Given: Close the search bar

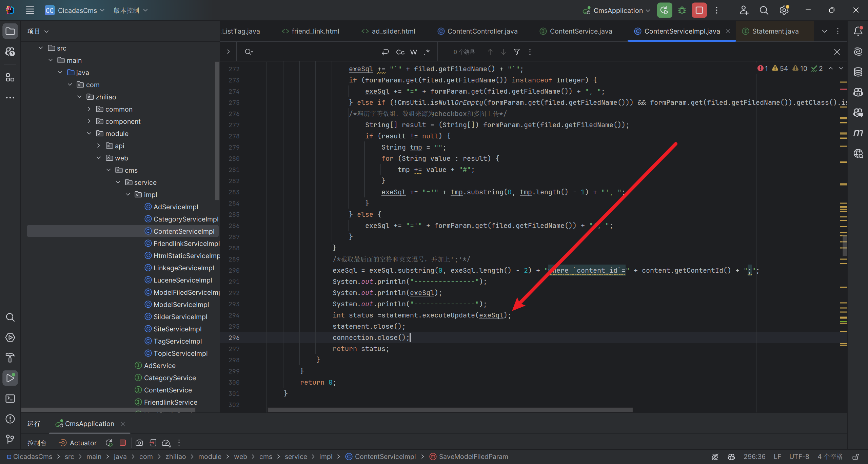Looking at the screenshot, I should tap(837, 52).
